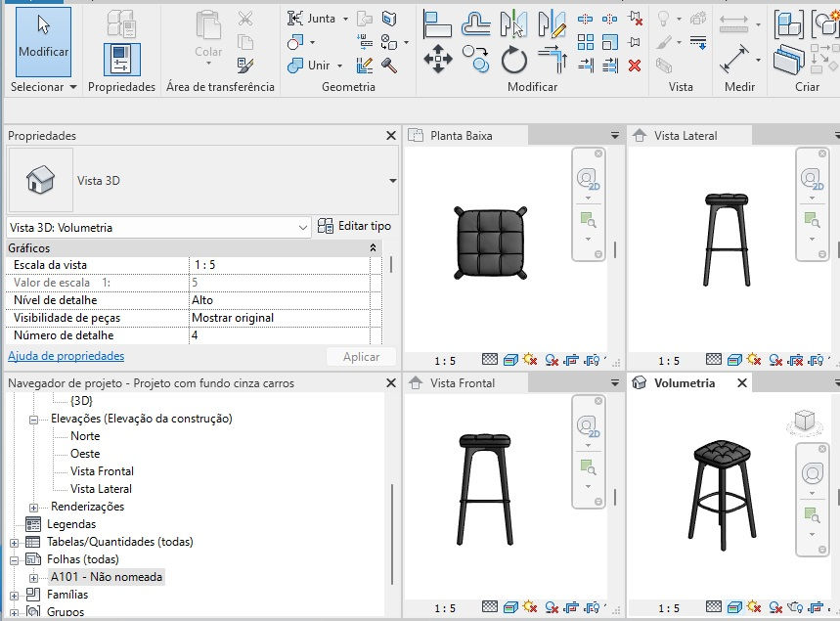Open the Vista 3D: Volumetria combo box

158,228
